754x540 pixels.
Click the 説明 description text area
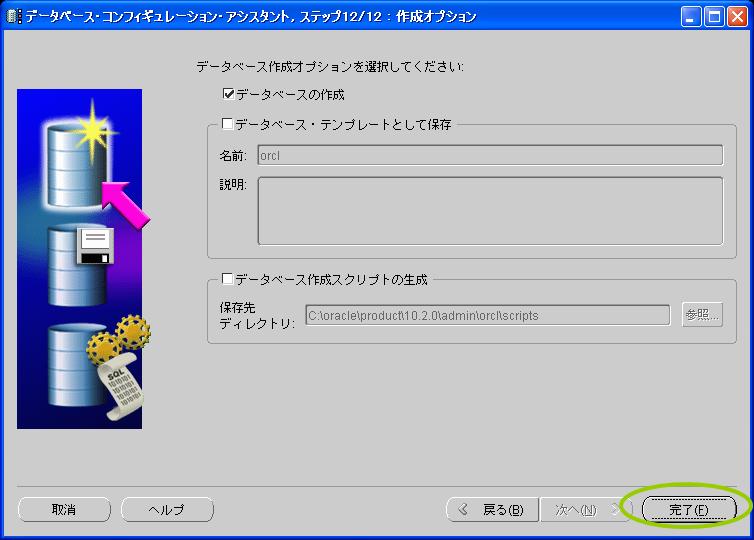click(x=490, y=211)
